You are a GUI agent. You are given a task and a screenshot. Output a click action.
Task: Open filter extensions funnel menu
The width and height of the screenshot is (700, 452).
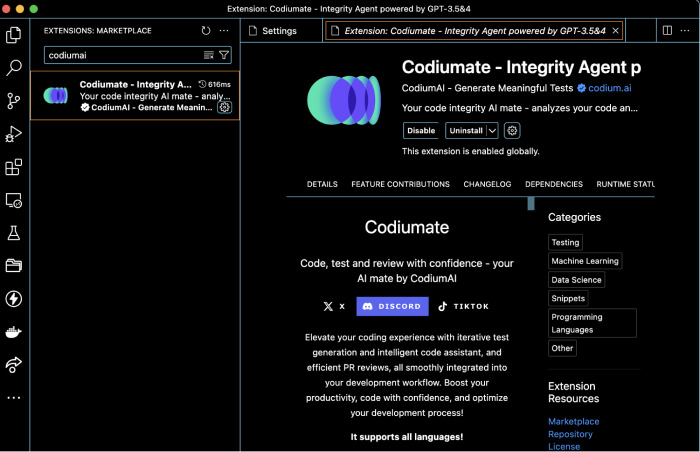tap(224, 55)
